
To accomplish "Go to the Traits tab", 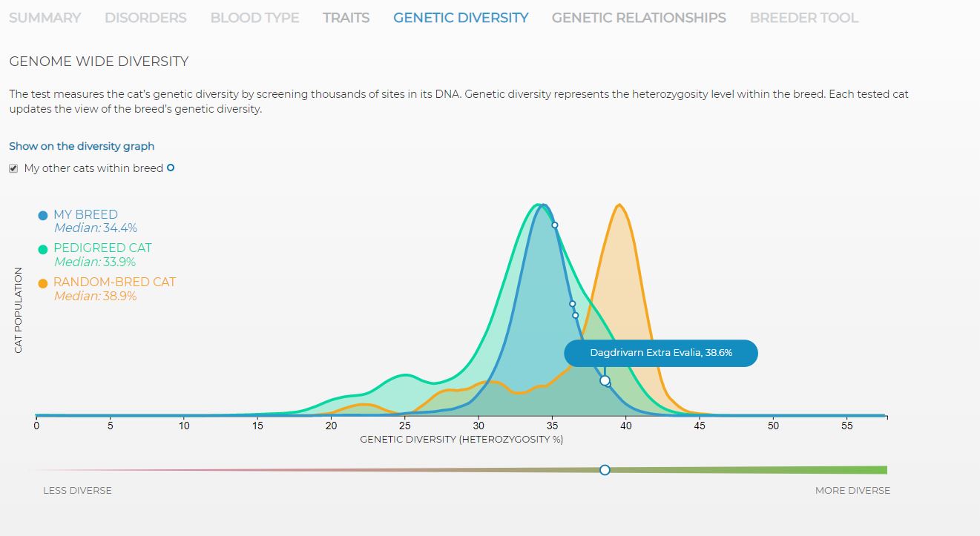I will (346, 18).
